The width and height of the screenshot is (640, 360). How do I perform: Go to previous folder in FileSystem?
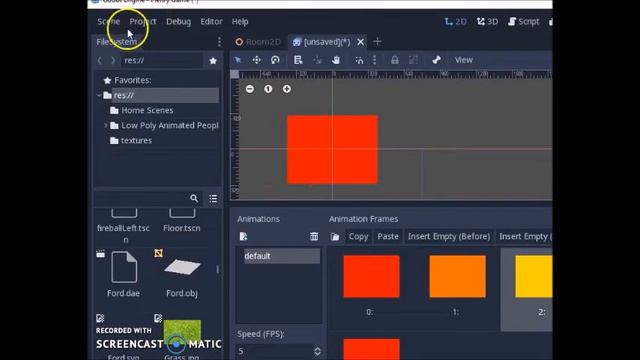pos(100,60)
